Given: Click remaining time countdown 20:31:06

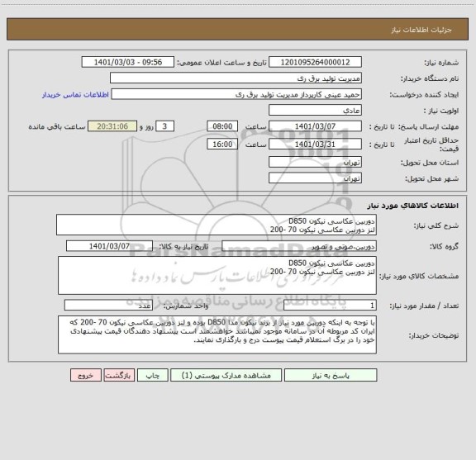Looking at the screenshot, I should pyautogui.click(x=112, y=126).
